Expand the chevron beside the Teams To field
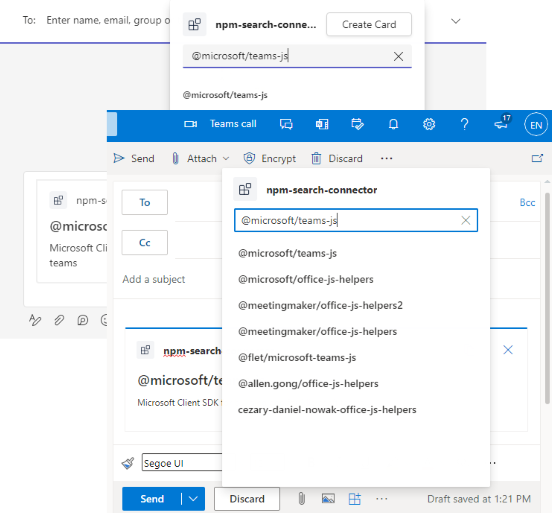 click(456, 21)
